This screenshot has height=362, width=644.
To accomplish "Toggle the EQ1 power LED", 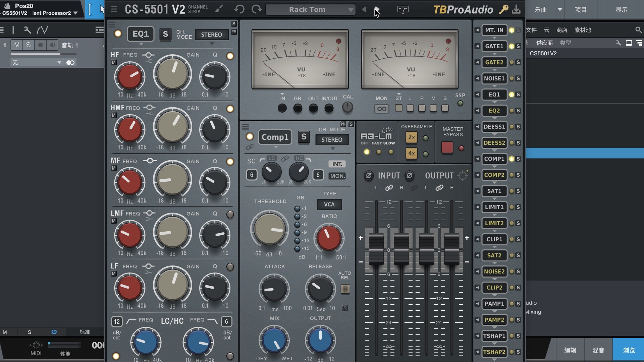I will [x=118, y=34].
